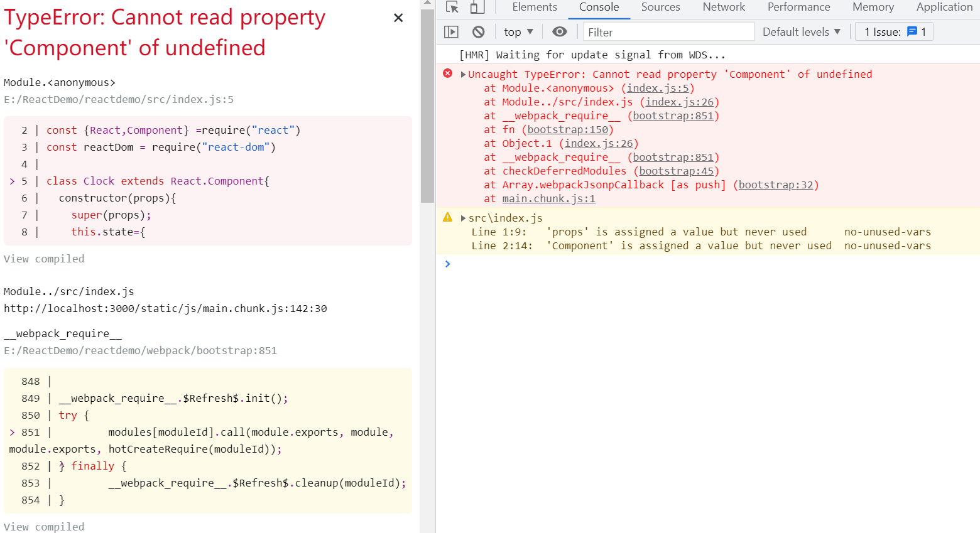Open the Default levels dropdown
This screenshot has width=980, height=533.
click(802, 32)
